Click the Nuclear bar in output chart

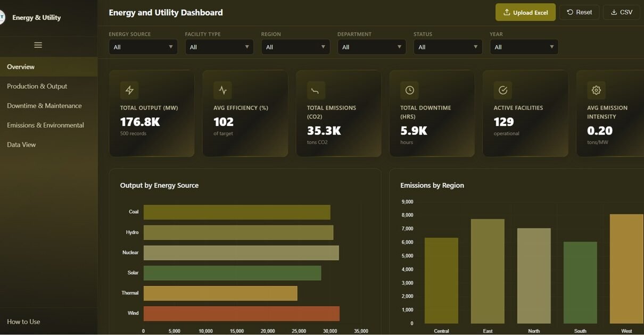pos(241,253)
